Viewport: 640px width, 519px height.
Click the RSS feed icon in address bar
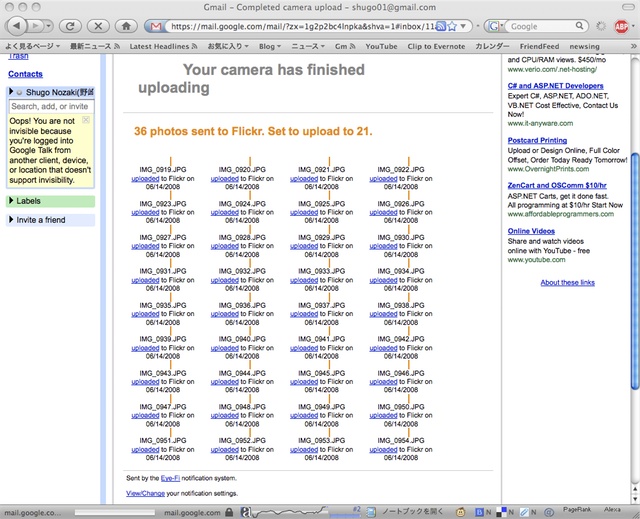point(439,25)
